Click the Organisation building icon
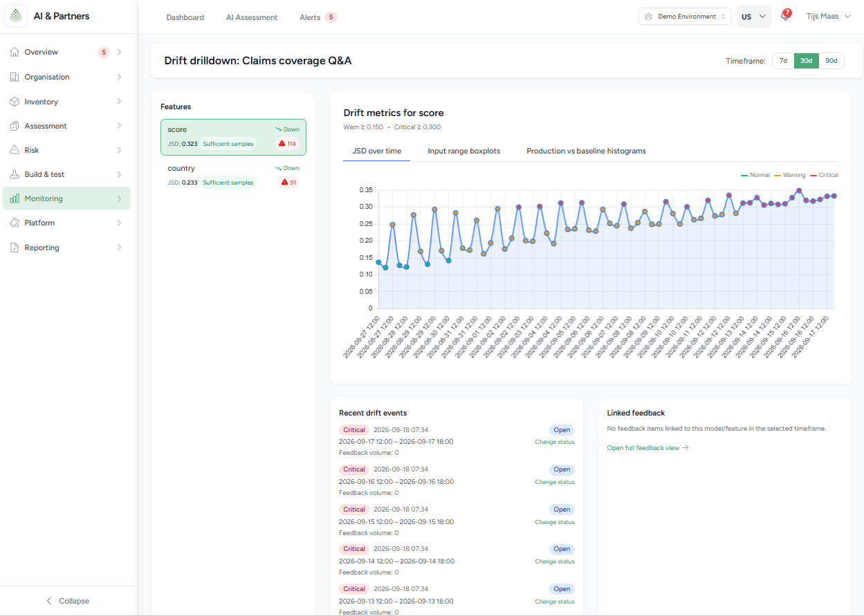The image size is (864, 616). 15,77
